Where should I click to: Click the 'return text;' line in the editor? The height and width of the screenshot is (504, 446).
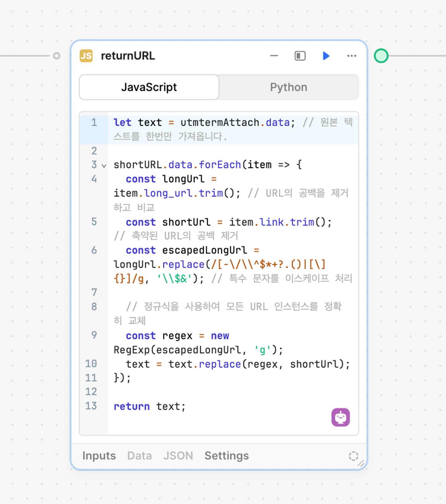(x=149, y=407)
